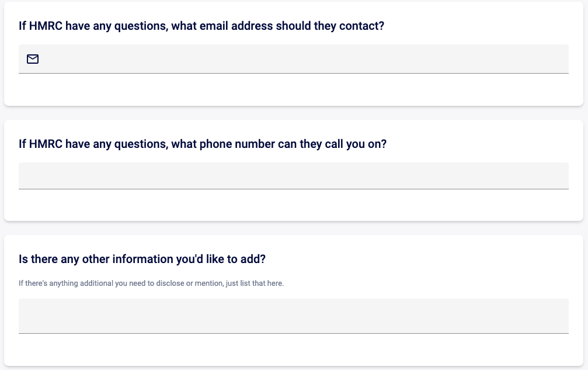Click blank card space below phone field
The width and height of the screenshot is (588, 370).
(x=294, y=205)
